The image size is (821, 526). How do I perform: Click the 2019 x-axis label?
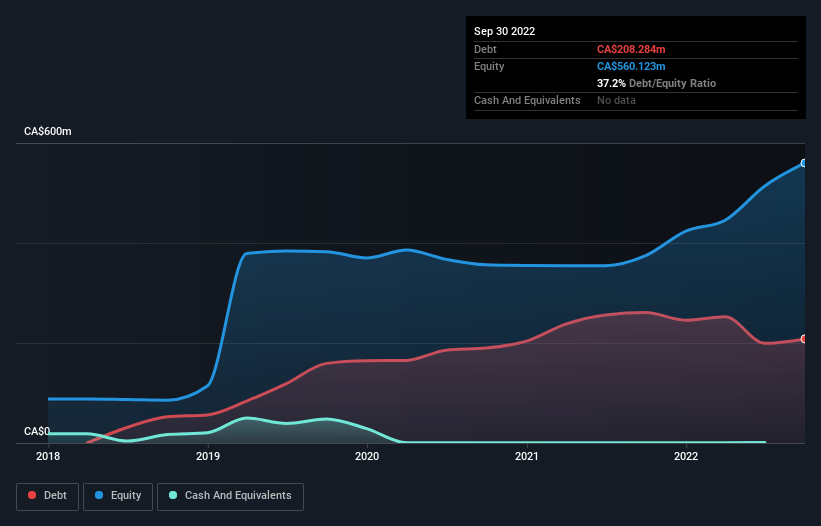click(208, 456)
